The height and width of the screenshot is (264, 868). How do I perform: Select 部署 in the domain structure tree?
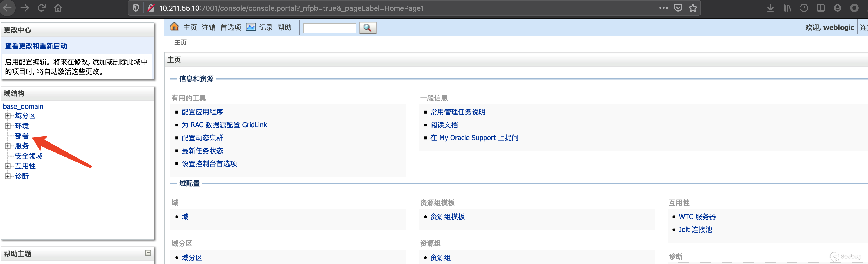click(22, 136)
